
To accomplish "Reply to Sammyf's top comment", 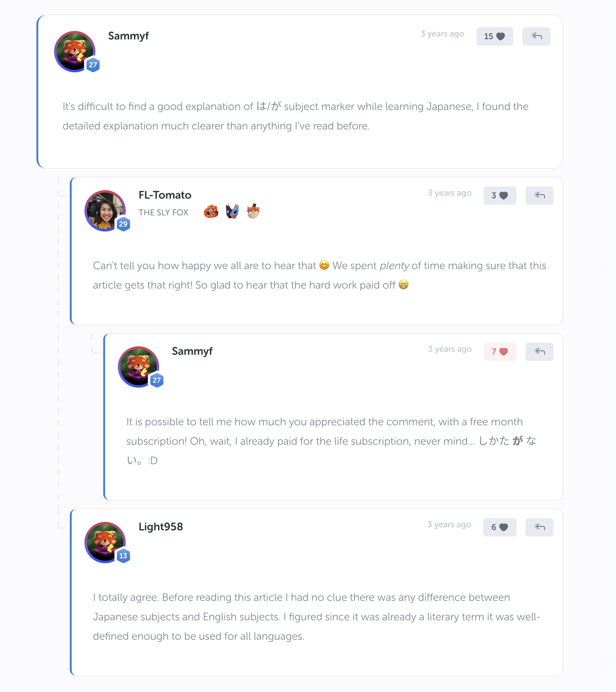I will (x=536, y=36).
